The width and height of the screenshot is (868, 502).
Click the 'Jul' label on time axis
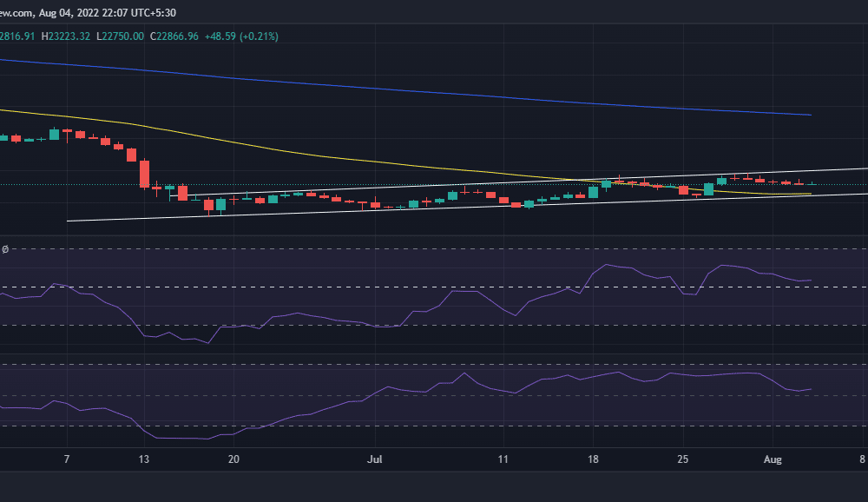pyautogui.click(x=375, y=459)
